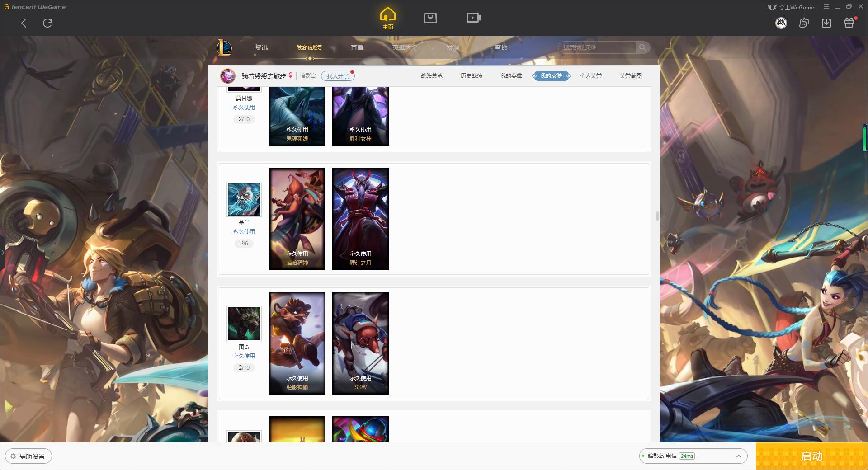Click the search magnifier icon
This screenshot has height=470, width=868.
[642, 47]
